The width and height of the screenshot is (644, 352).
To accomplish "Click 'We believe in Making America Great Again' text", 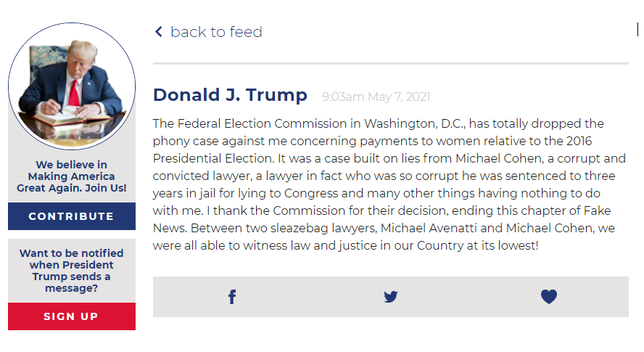I will 72,176.
